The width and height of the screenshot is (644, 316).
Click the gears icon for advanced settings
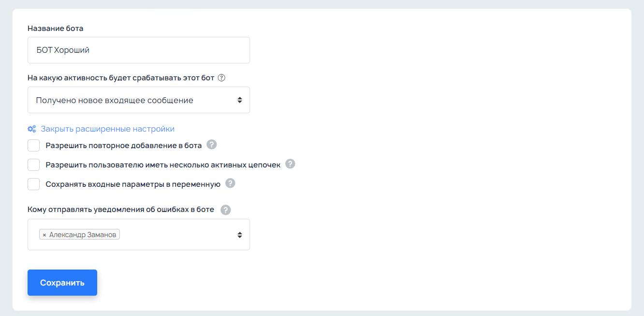(x=32, y=129)
